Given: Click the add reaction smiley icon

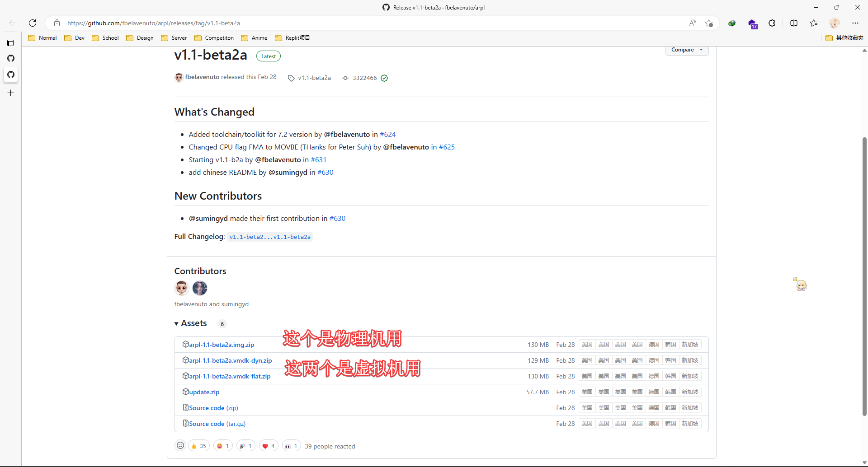Looking at the screenshot, I should (180, 446).
